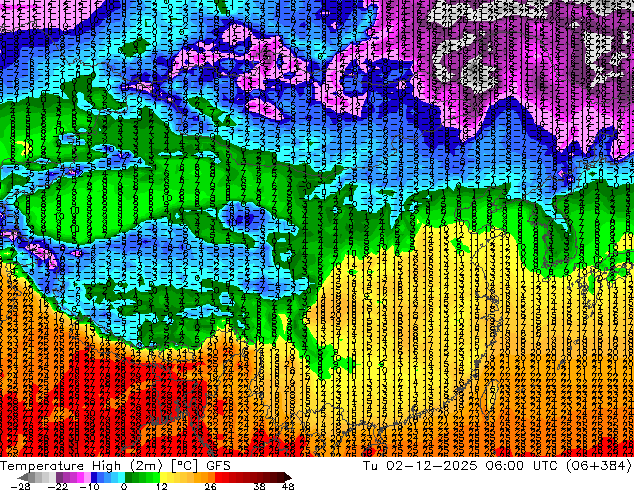This screenshot has width=634, height=490.
Task: Click the yellow swatch above 12
Action: (163, 477)
